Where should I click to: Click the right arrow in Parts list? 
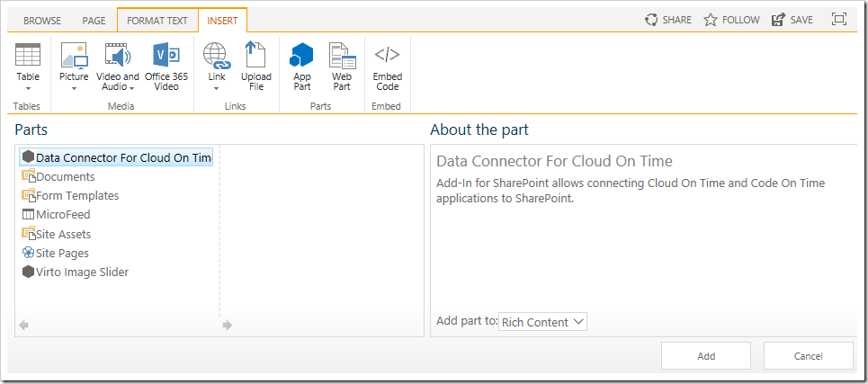point(227,326)
